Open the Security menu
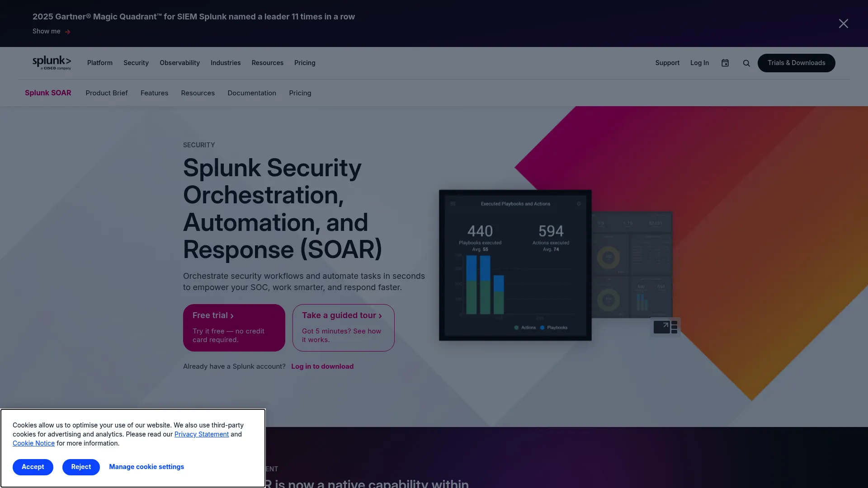The image size is (868, 488). (136, 63)
